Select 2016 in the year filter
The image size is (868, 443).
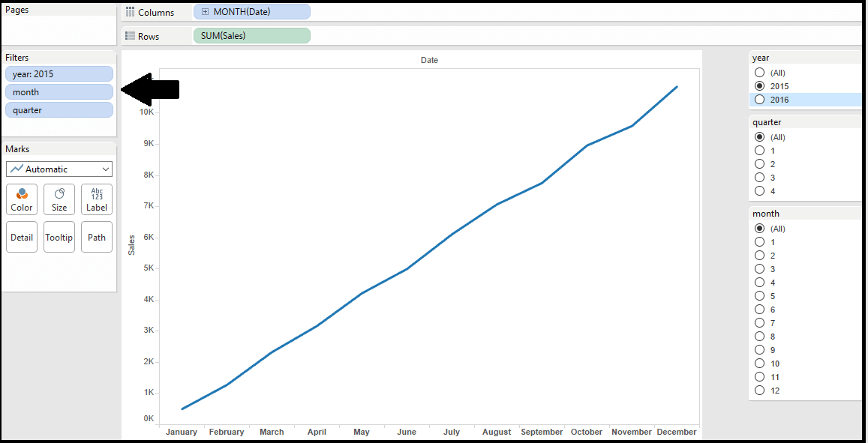760,99
